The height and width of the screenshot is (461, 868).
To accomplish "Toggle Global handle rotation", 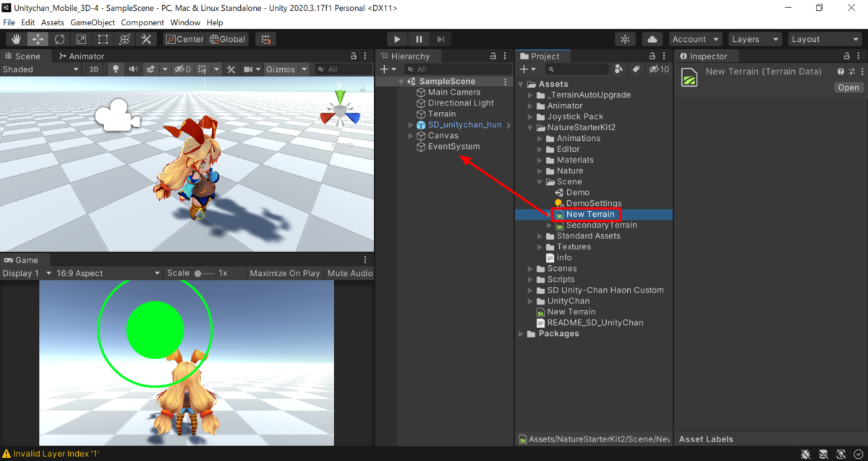I will click(228, 39).
